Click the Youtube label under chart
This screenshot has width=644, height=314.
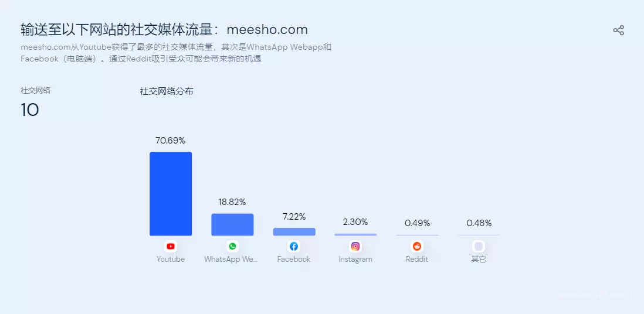click(171, 260)
